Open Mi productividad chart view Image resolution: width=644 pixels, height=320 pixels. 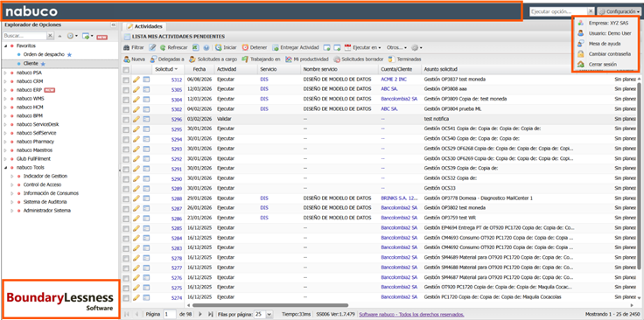(x=307, y=59)
